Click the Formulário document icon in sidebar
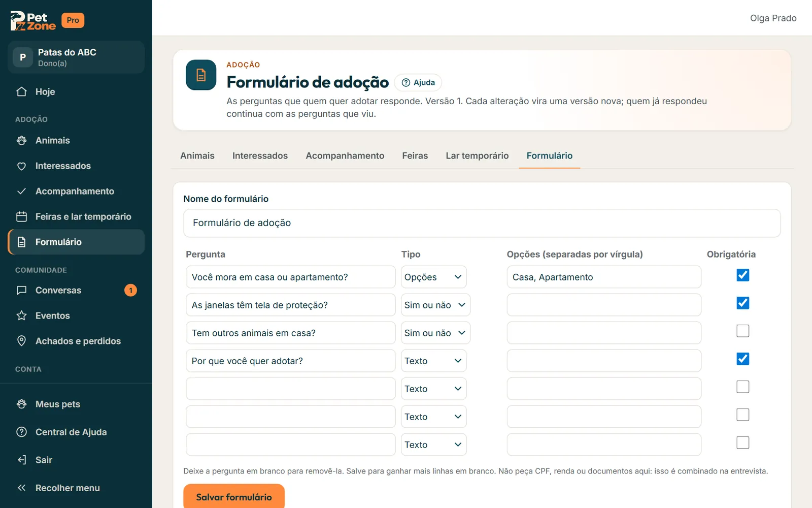 pyautogui.click(x=21, y=242)
